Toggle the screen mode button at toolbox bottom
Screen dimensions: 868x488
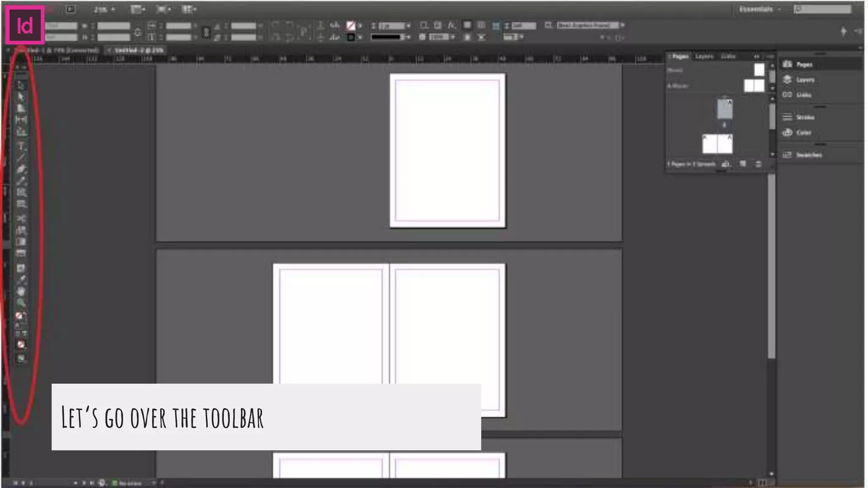[x=21, y=359]
